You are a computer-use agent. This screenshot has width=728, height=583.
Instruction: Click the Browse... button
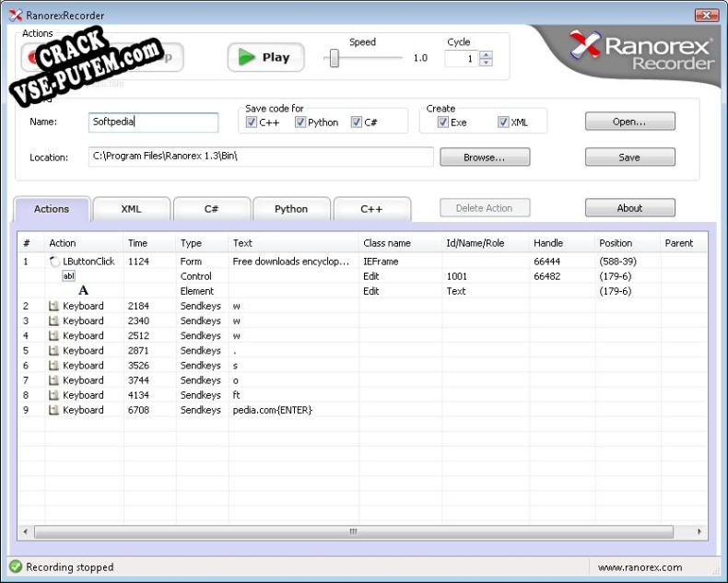(485, 157)
